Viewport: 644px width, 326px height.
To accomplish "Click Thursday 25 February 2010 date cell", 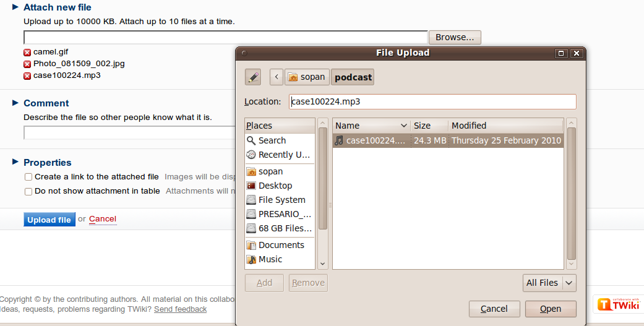I will click(506, 140).
